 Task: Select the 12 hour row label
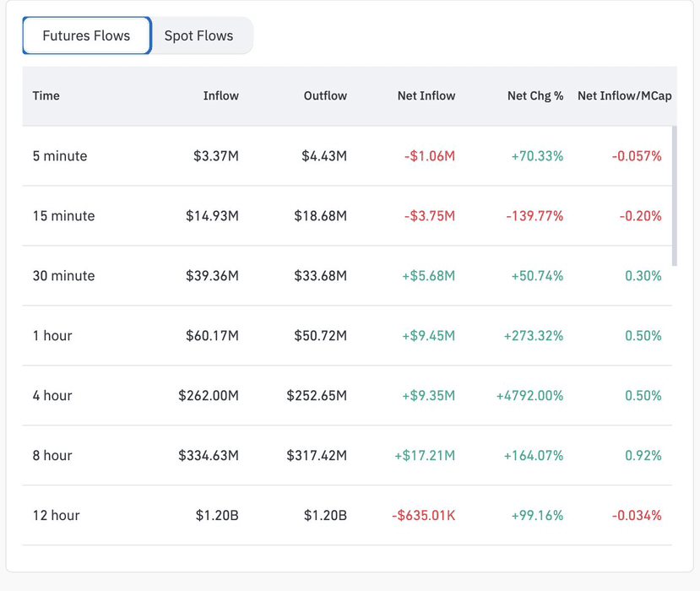point(56,516)
